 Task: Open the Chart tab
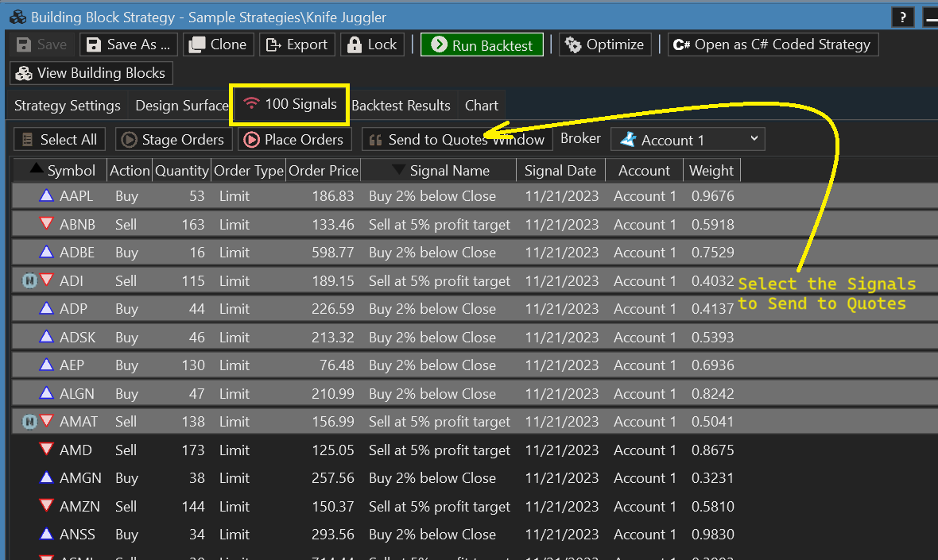tap(481, 106)
